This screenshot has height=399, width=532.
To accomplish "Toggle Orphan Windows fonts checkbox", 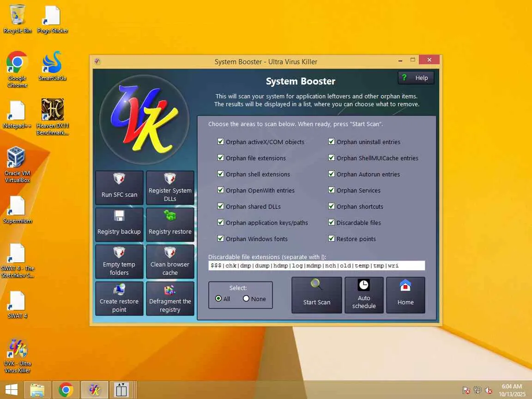I will pos(221,238).
